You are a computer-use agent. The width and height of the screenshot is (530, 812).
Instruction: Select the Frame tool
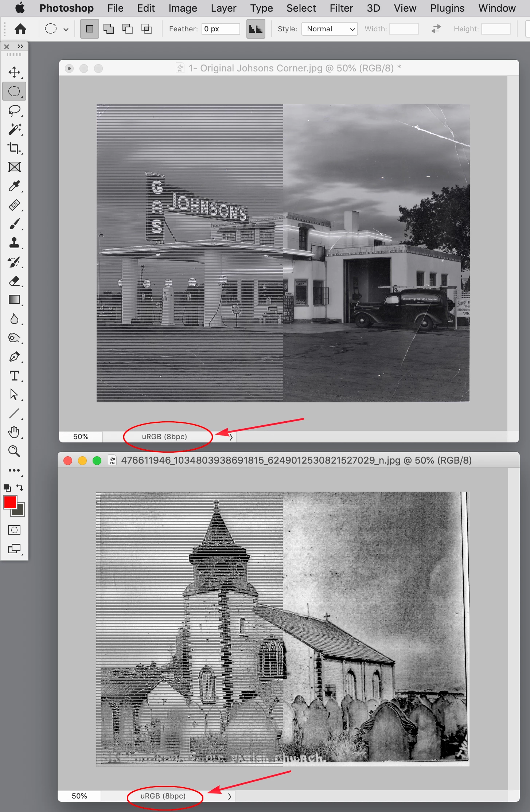click(14, 167)
